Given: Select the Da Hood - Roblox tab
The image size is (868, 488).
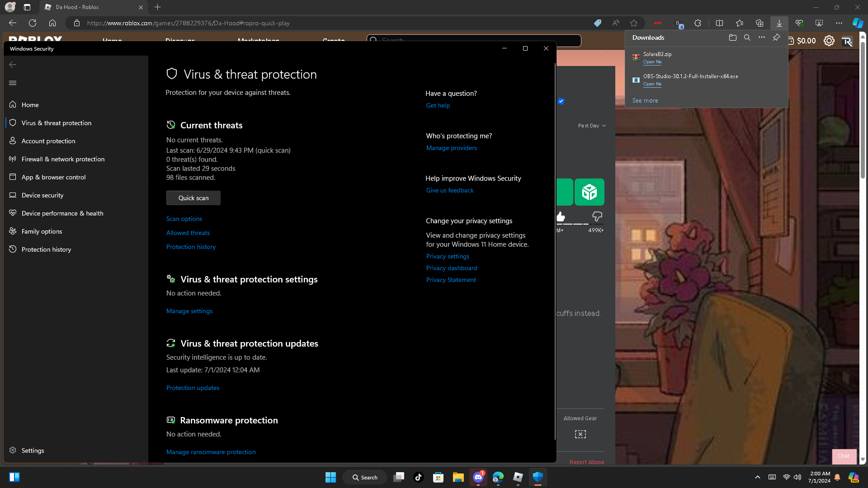Looking at the screenshot, I should [x=93, y=7].
